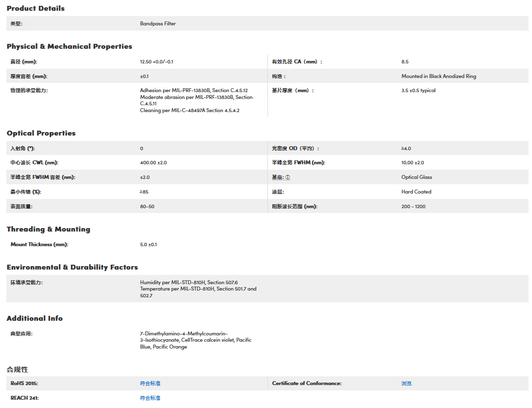Click the 200 - 1200 blocking range value
Image resolution: width=532 pixels, height=408 pixels.
coord(413,207)
